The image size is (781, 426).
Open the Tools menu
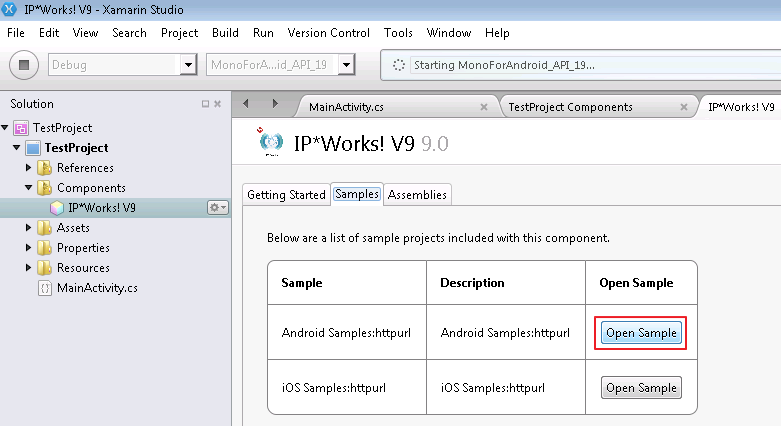(398, 33)
